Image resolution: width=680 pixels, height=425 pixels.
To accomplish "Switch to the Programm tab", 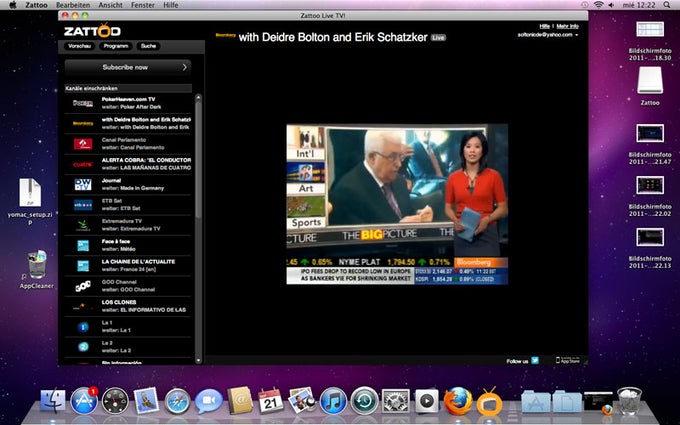I will pos(116,46).
